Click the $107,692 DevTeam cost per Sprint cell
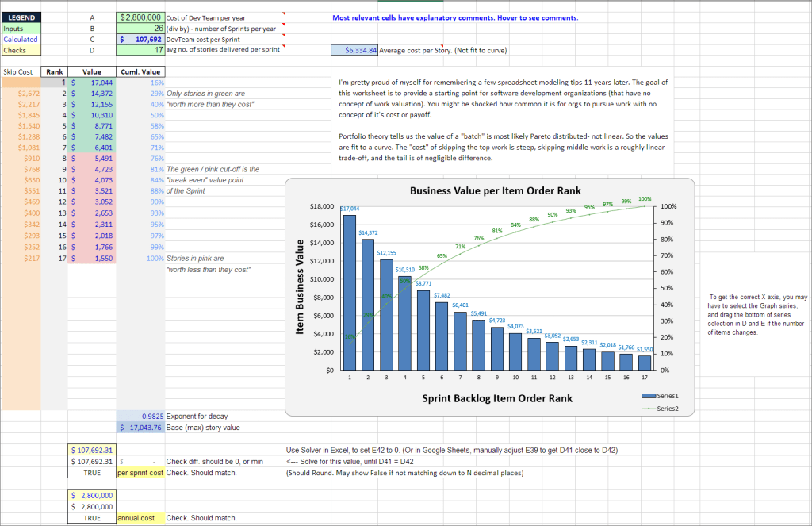This screenshot has height=526, width=812. pos(140,39)
